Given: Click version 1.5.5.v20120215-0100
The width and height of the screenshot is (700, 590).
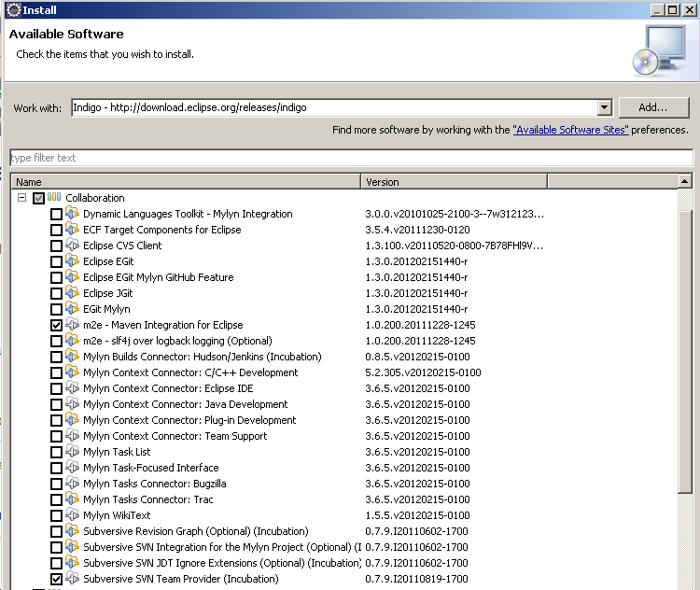Looking at the screenshot, I should [x=417, y=515].
